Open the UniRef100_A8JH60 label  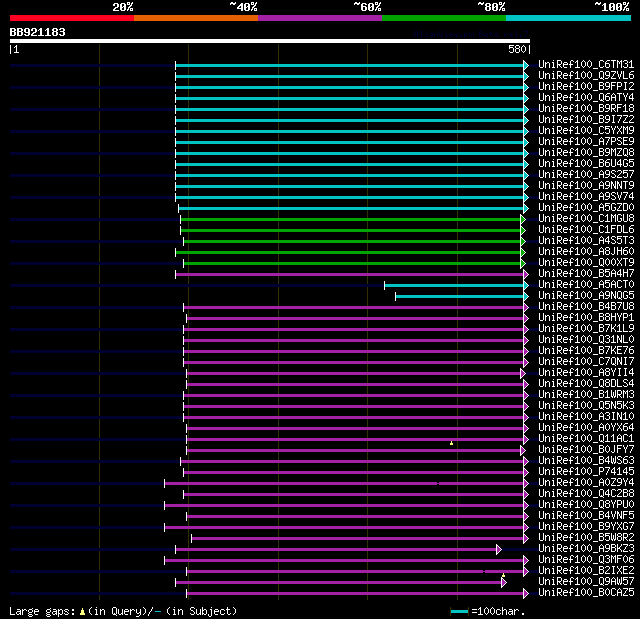point(586,252)
